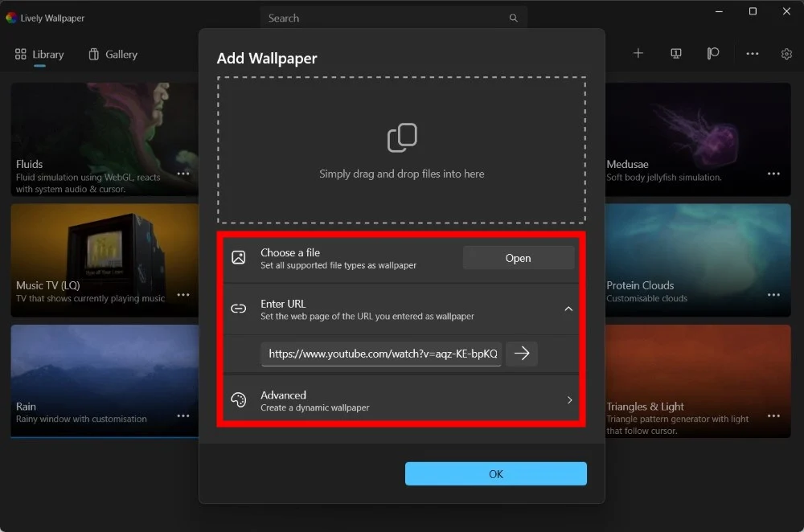804x532 pixels.
Task: Collapse the Enter URL section
Action: 568,309
